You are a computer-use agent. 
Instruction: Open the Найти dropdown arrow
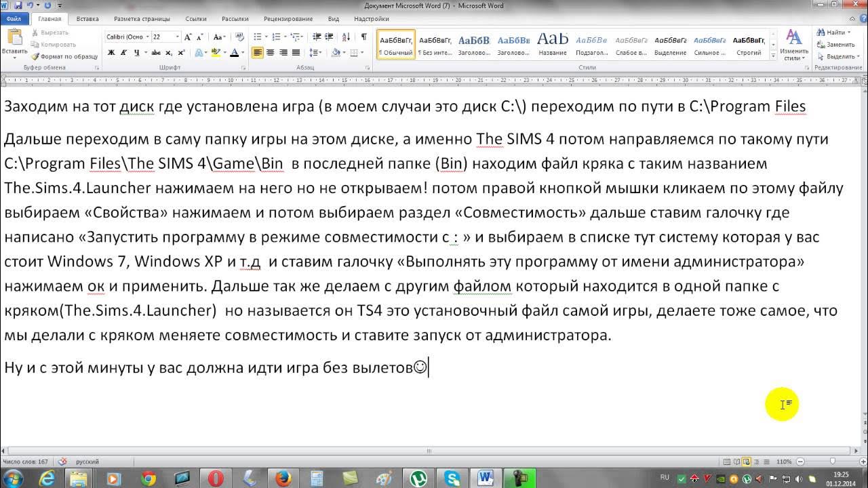(x=850, y=33)
